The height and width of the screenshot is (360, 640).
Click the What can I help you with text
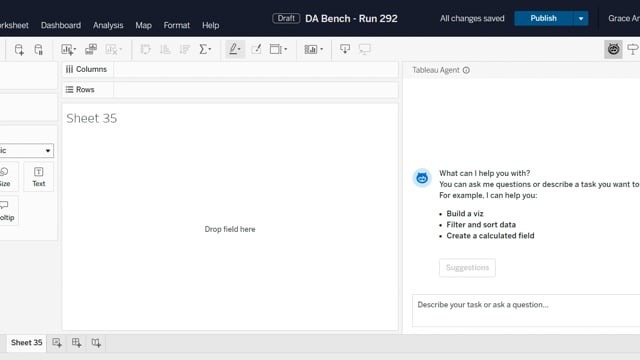point(484,173)
